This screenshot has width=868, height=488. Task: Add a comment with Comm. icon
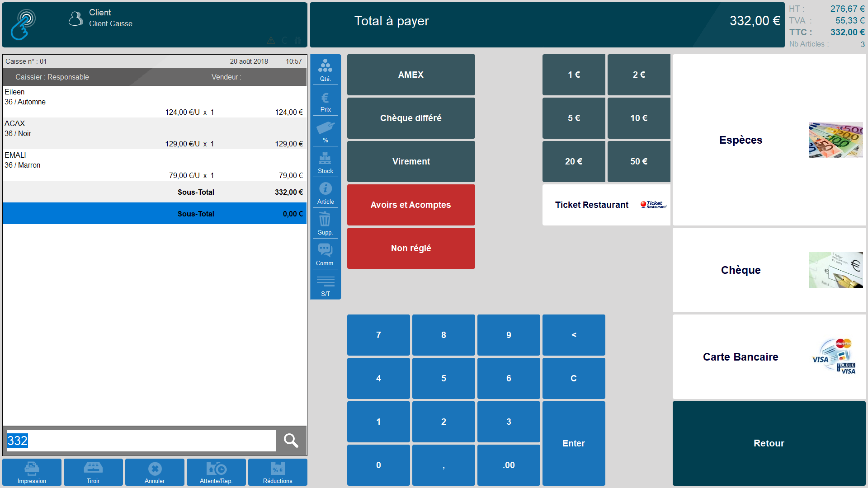pyautogui.click(x=325, y=254)
